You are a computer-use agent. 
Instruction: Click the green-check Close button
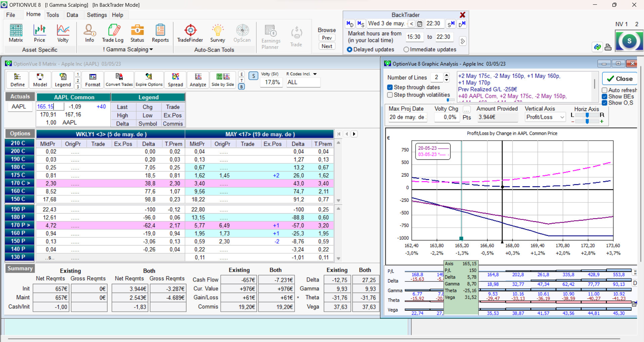pyautogui.click(x=619, y=79)
